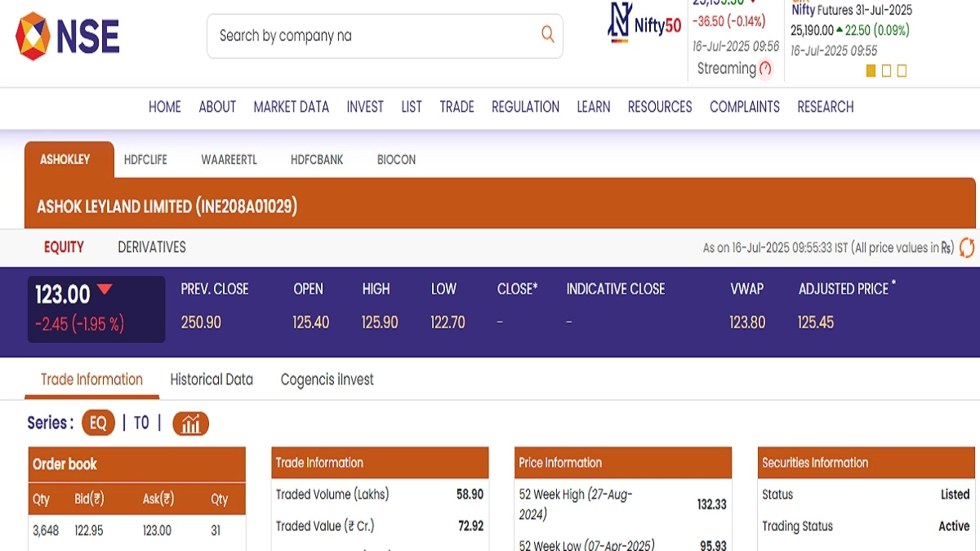Open the HDFCBANK stock tab
The image size is (980, 551).
point(317,160)
